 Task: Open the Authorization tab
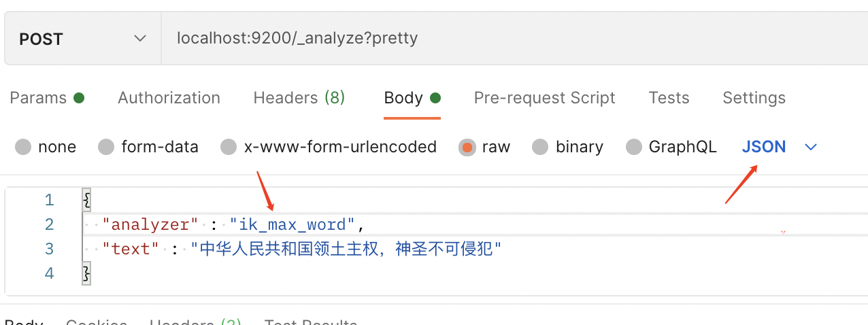(x=169, y=98)
